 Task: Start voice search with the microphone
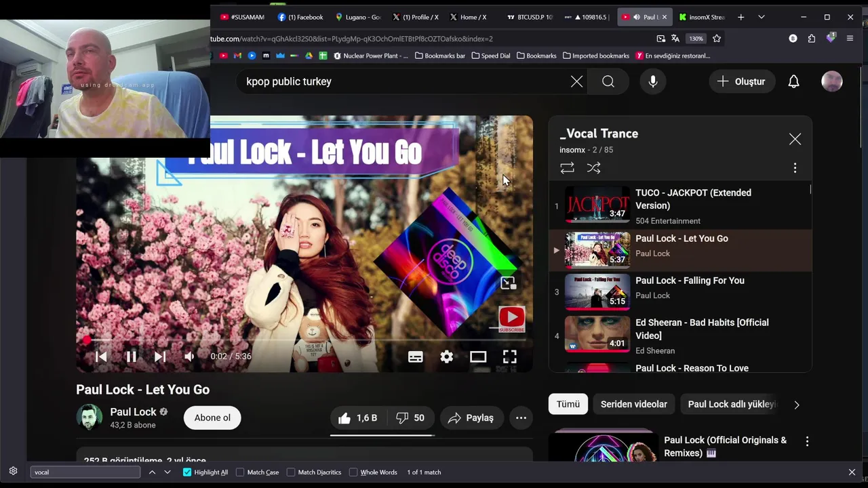[653, 81]
